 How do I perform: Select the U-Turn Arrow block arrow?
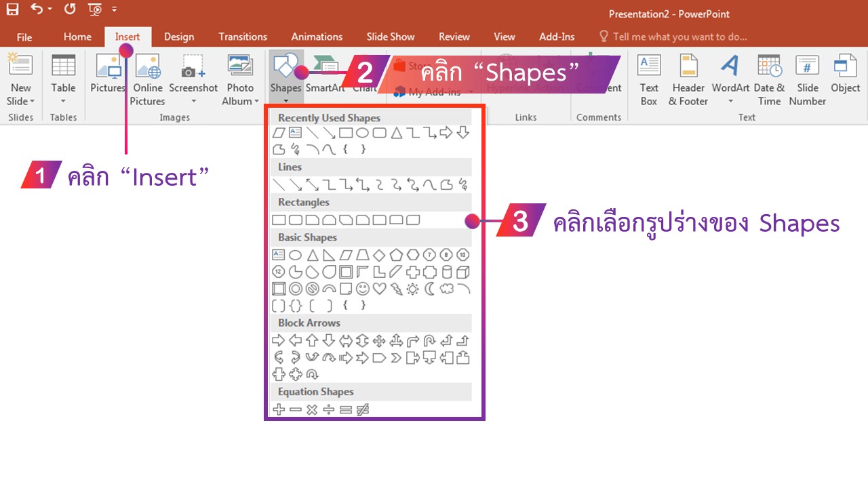430,340
